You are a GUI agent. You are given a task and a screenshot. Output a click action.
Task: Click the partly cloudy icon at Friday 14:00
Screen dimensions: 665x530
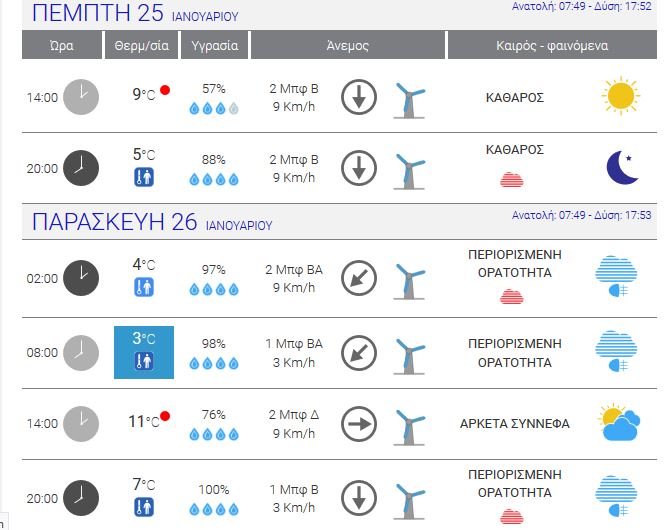pyautogui.click(x=620, y=423)
